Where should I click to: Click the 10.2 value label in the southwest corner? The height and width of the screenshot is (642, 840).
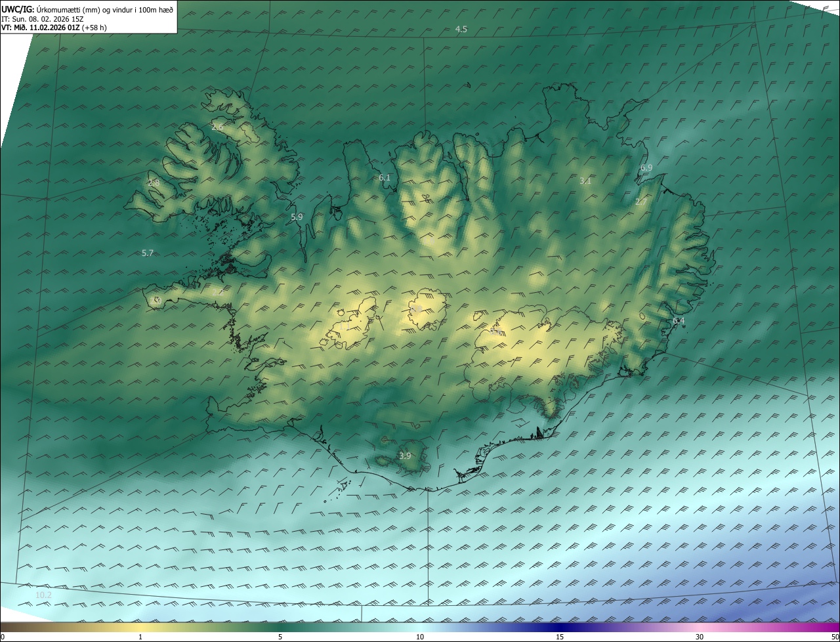coord(43,595)
